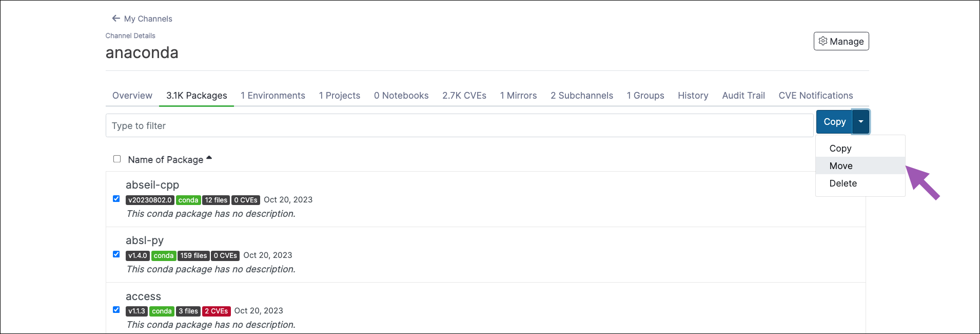Viewport: 980px width, 334px height.
Task: Open the 2 Subchannels tab
Action: 582,96
